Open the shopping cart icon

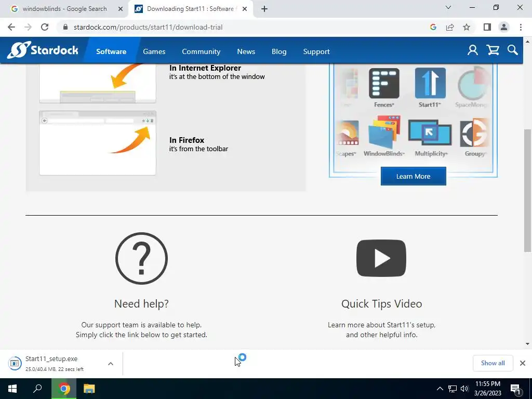(493, 50)
